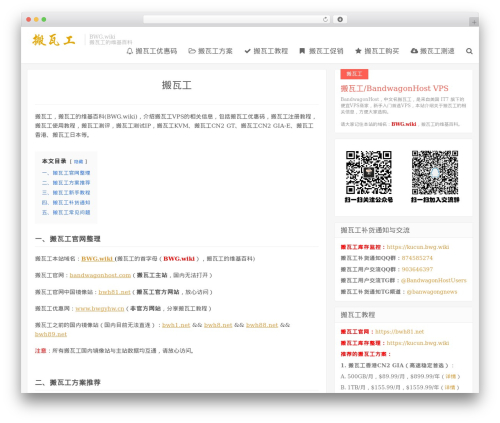Image resolution: width=500 pixels, height=423 pixels.
Task: Open the @banwagongnews Telegram link
Action: (432, 292)
